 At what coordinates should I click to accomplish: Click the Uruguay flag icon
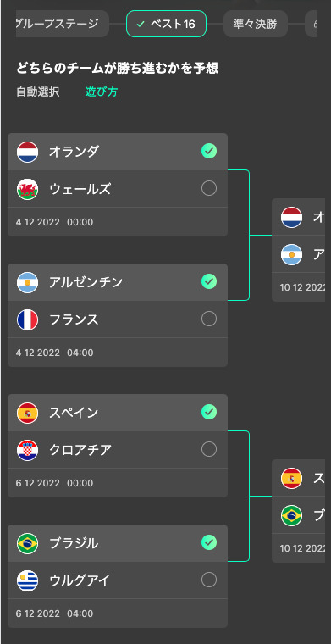pyautogui.click(x=27, y=580)
